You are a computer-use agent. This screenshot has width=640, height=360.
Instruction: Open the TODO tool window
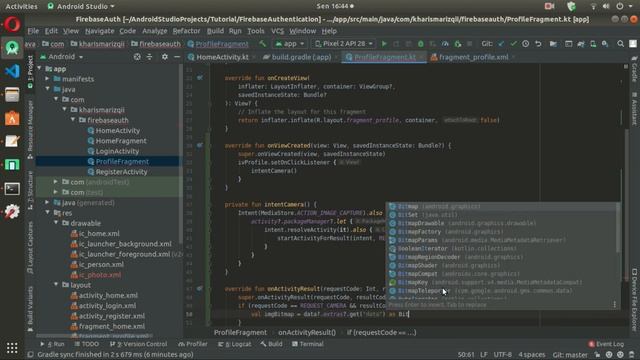86,344
